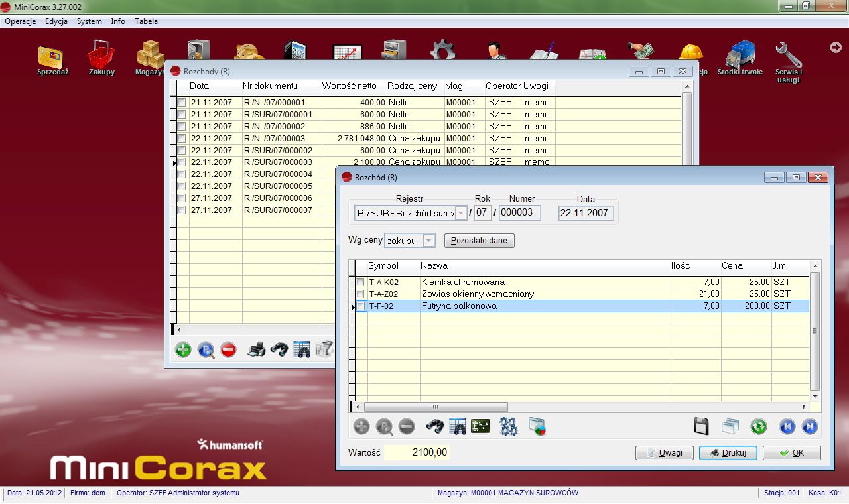849x504 pixels.
Task: Add new record with green plus in Rozchody
Action: click(x=184, y=349)
